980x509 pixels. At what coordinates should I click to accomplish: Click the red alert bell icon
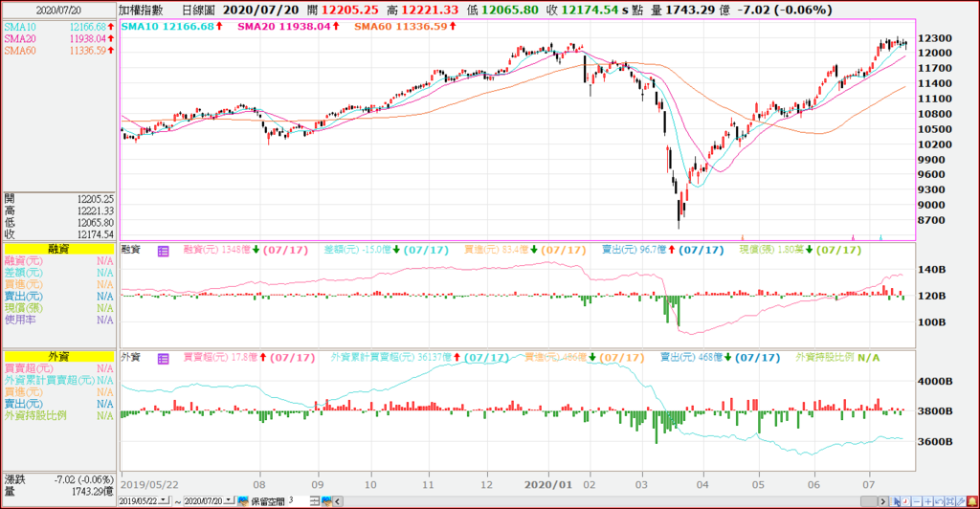[972, 501]
